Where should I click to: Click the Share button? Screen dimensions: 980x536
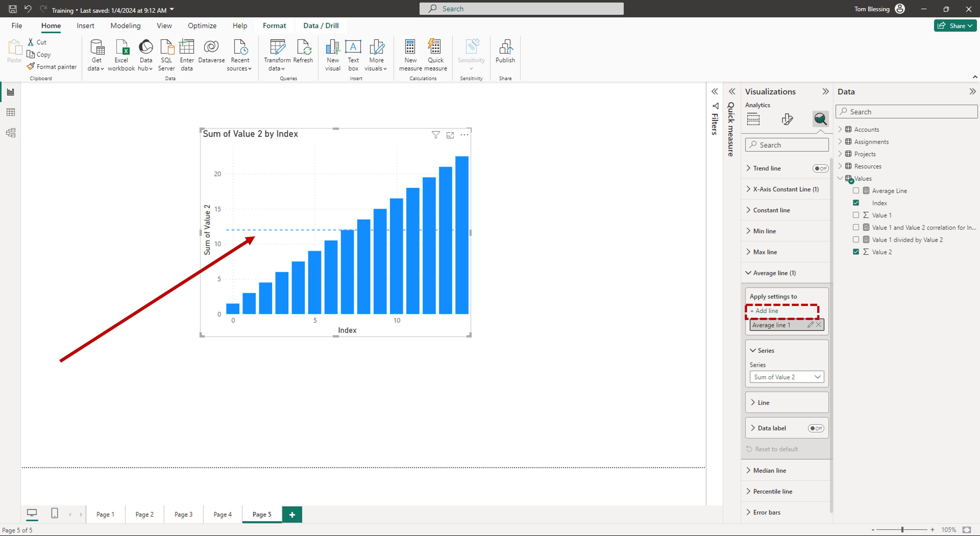point(955,25)
